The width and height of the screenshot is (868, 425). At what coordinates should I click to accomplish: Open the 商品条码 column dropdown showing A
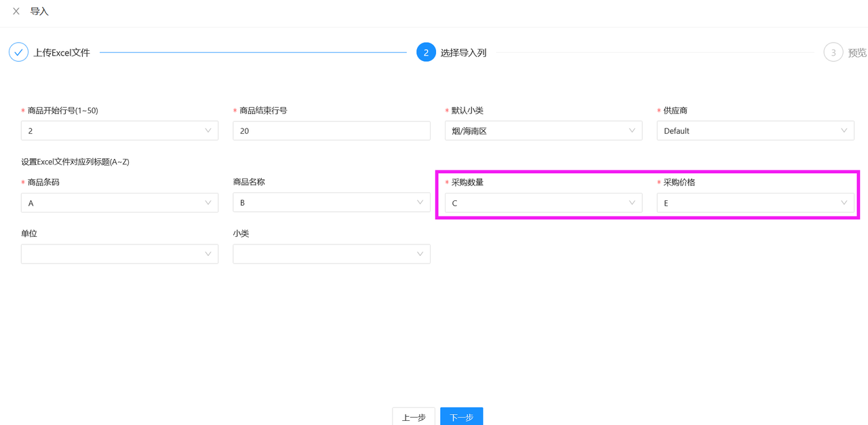[119, 202]
